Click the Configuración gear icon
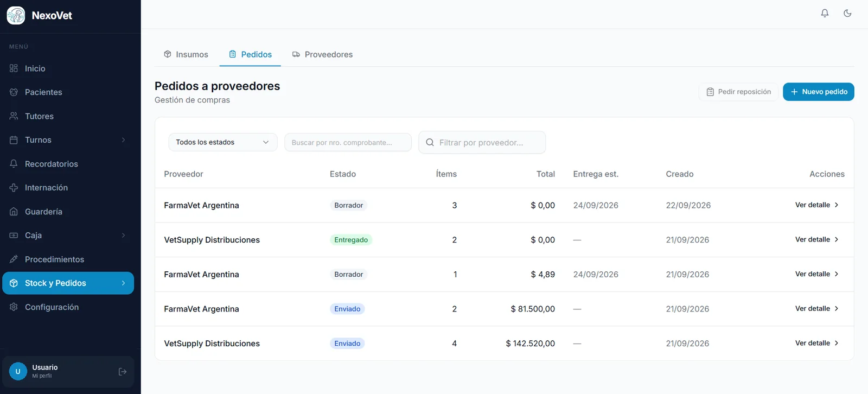 click(x=14, y=307)
